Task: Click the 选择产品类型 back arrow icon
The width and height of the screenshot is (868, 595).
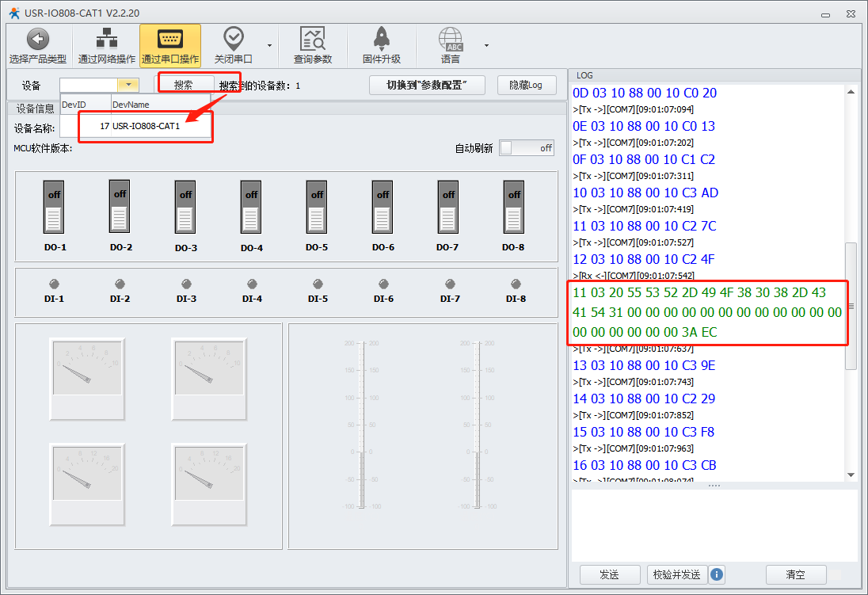Action: tap(38, 40)
